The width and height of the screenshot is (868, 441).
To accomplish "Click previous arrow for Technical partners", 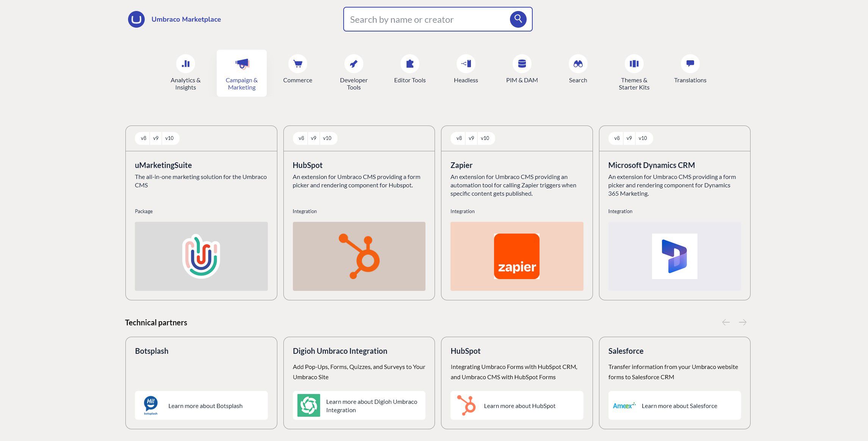I will coord(725,322).
